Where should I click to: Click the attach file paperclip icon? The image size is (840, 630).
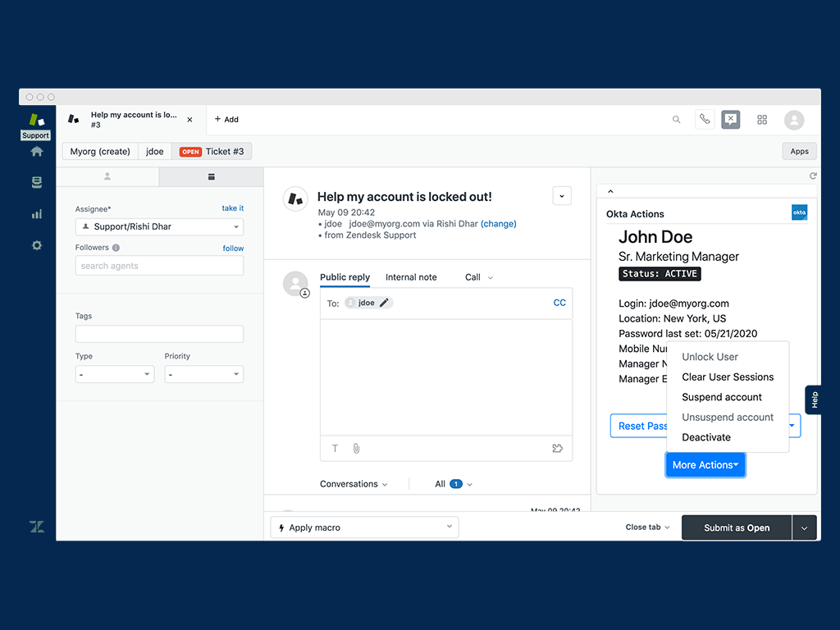(356, 449)
